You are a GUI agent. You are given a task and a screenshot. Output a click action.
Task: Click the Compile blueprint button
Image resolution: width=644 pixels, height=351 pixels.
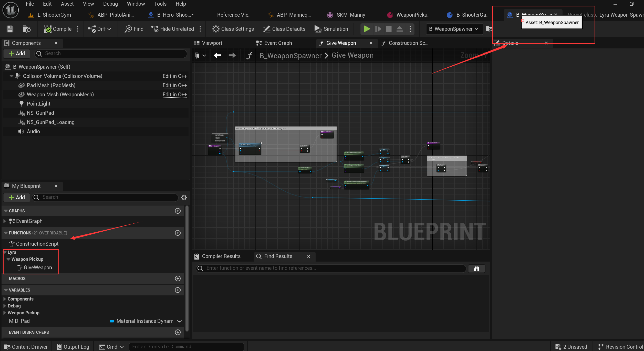(x=58, y=29)
